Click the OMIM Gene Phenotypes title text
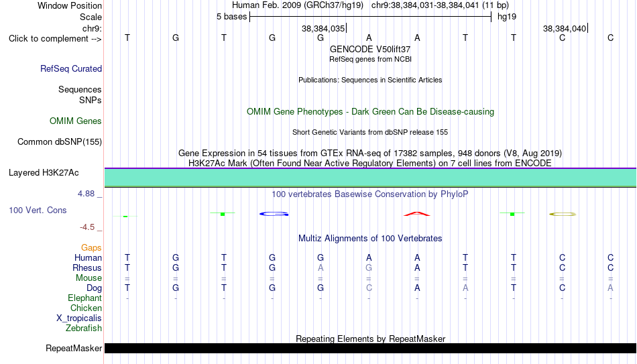This screenshot has height=364, width=637. click(x=370, y=112)
